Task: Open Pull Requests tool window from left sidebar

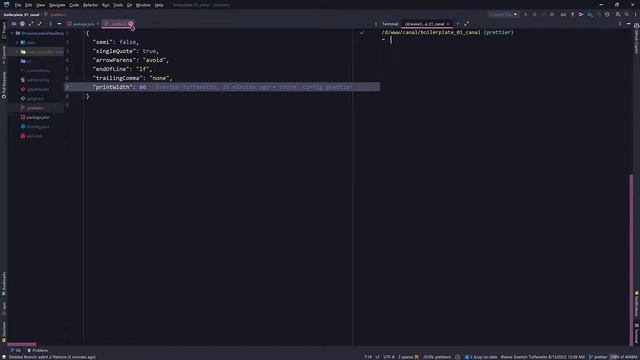Action: coord(4,85)
